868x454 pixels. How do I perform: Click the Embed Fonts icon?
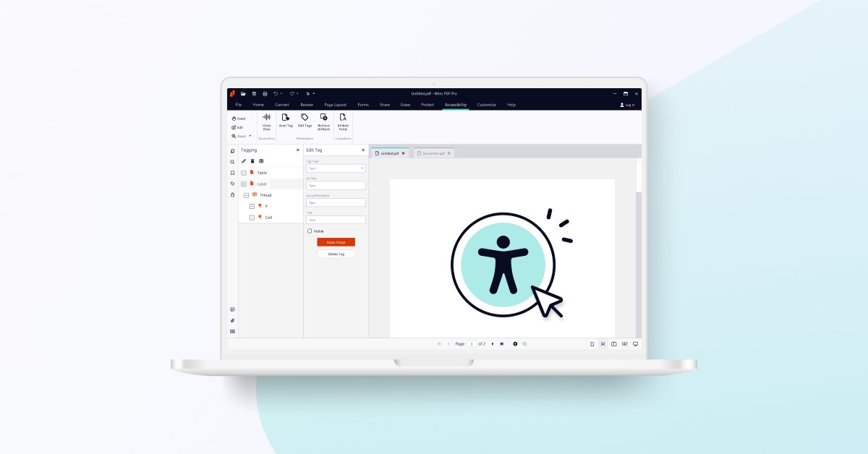[x=343, y=118]
